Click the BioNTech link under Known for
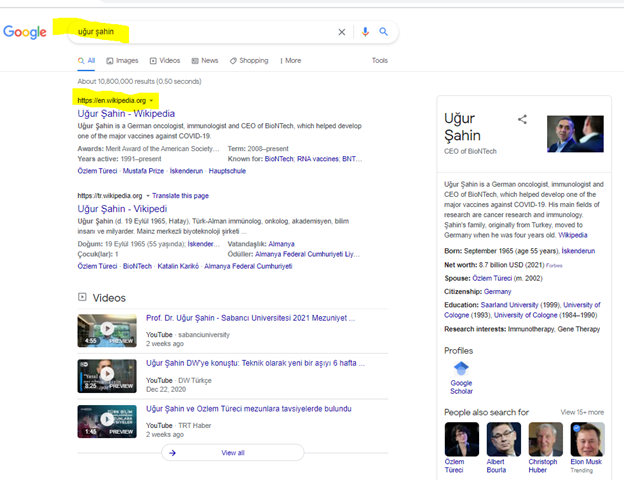 (x=279, y=159)
